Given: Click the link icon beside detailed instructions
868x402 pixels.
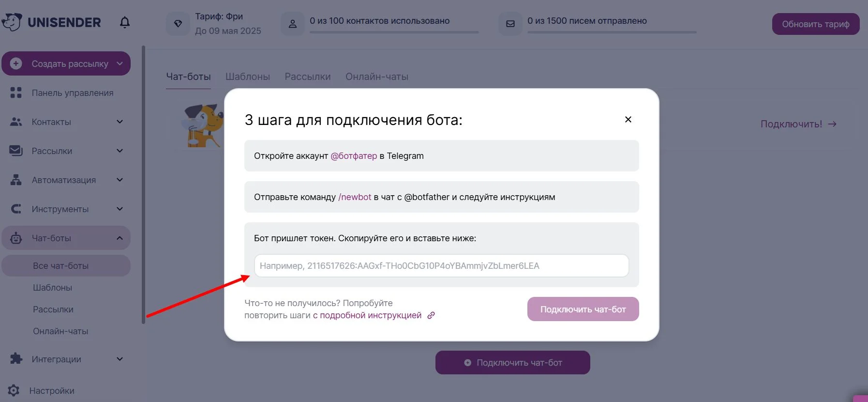Looking at the screenshot, I should 431,315.
